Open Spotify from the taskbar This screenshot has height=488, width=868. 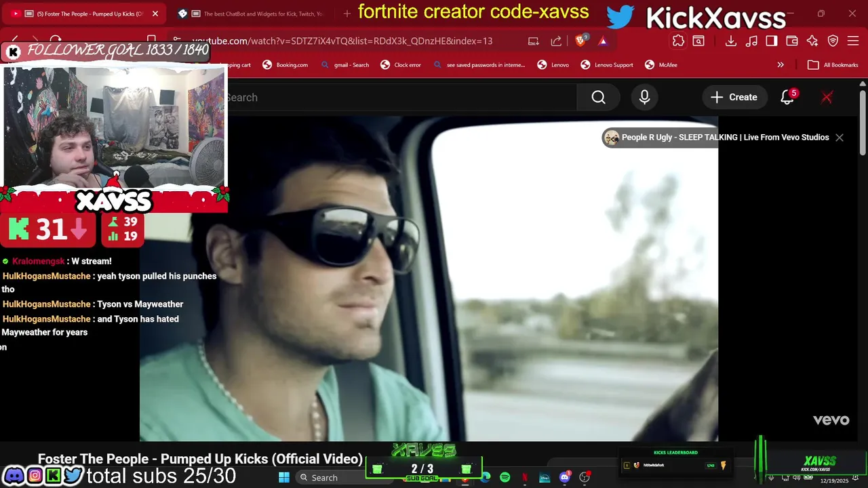pyautogui.click(x=505, y=478)
